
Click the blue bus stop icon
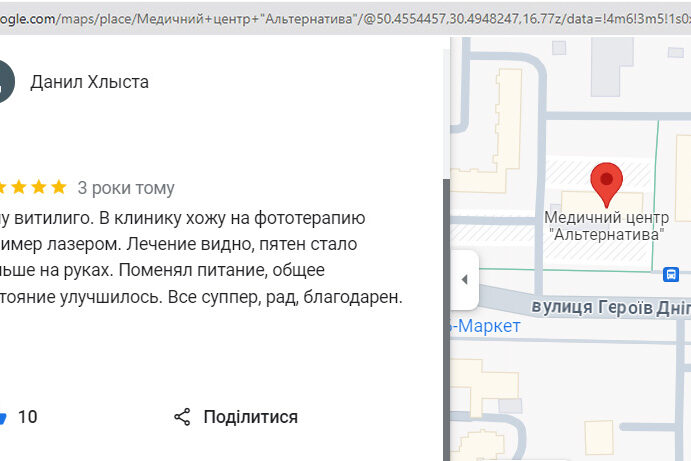(671, 273)
